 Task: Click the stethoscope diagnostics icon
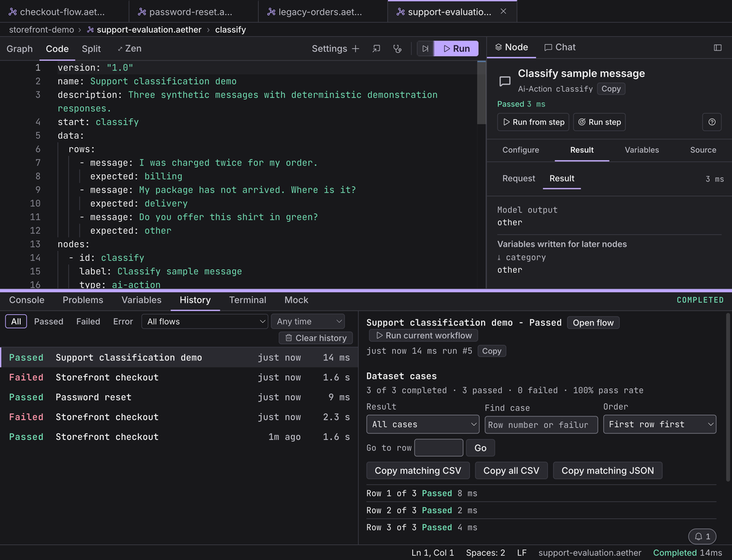coord(397,48)
